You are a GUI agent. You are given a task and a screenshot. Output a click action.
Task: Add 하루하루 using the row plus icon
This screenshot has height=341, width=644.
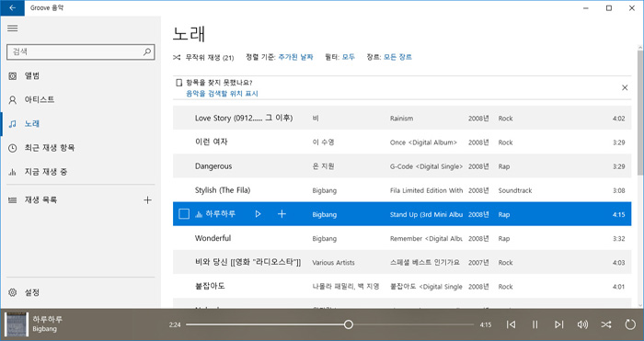(282, 214)
